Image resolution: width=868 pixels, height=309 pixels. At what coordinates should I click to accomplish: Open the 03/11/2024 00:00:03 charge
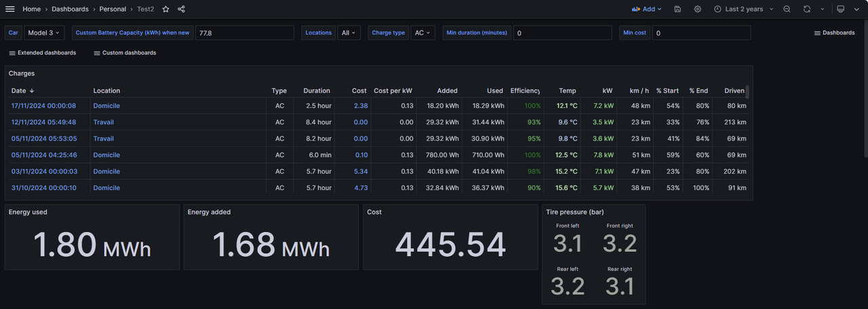click(43, 171)
